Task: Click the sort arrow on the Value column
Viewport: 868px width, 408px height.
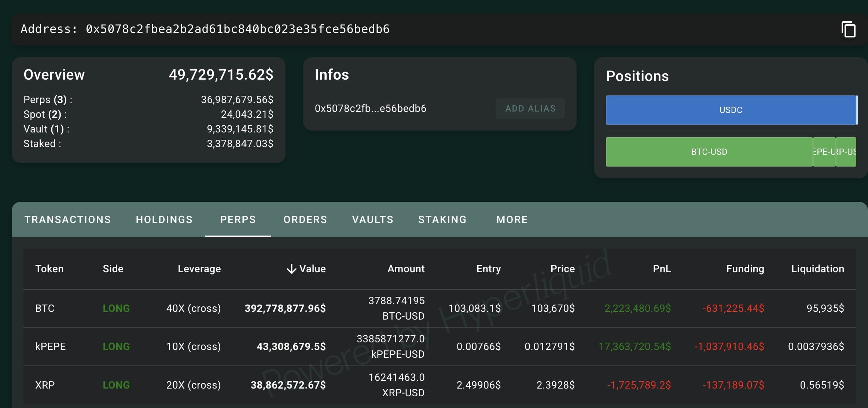Action: coord(291,269)
